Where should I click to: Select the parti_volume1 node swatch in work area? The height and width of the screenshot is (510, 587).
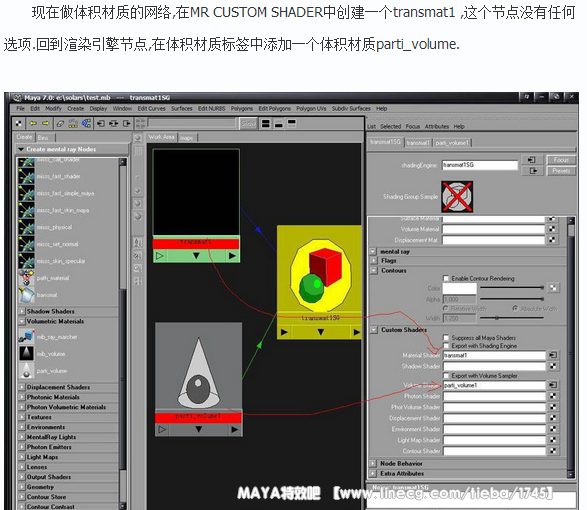click(x=198, y=366)
